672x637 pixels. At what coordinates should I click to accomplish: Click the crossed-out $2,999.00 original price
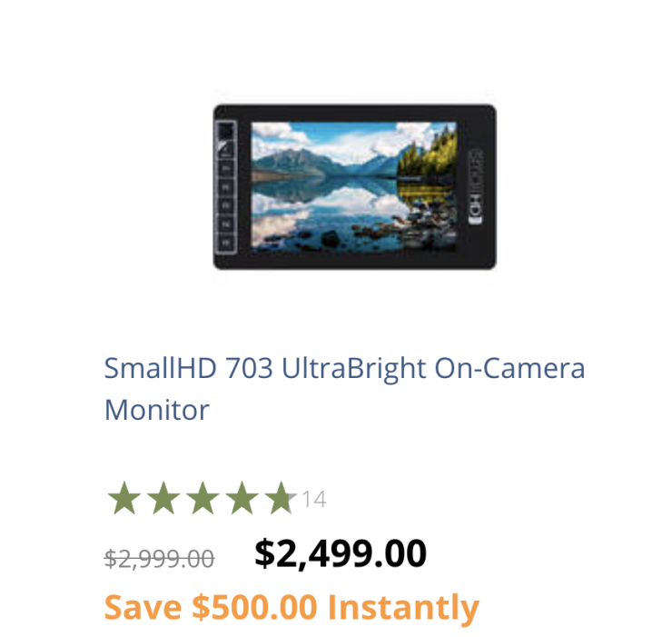point(160,559)
